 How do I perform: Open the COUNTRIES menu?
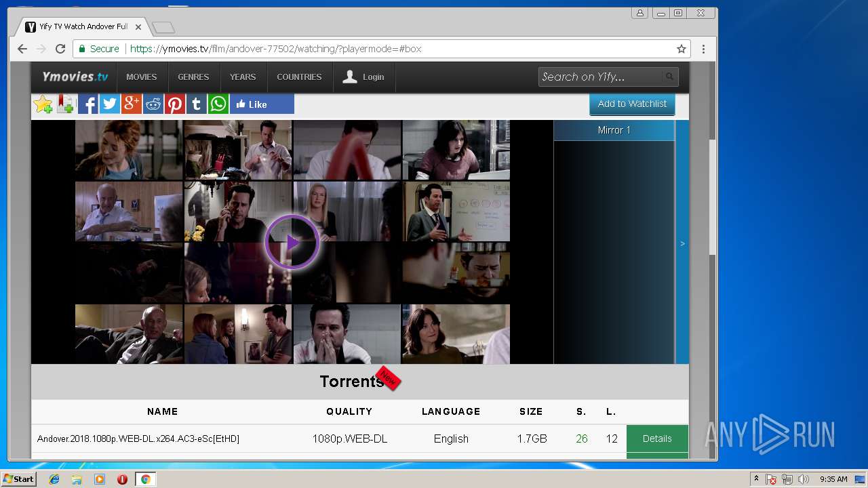click(299, 77)
